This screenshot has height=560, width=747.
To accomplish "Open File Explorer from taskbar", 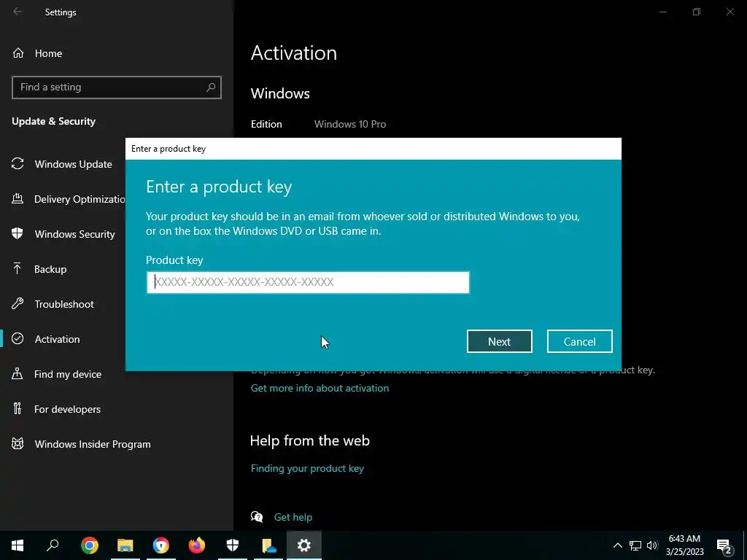I will (x=125, y=545).
